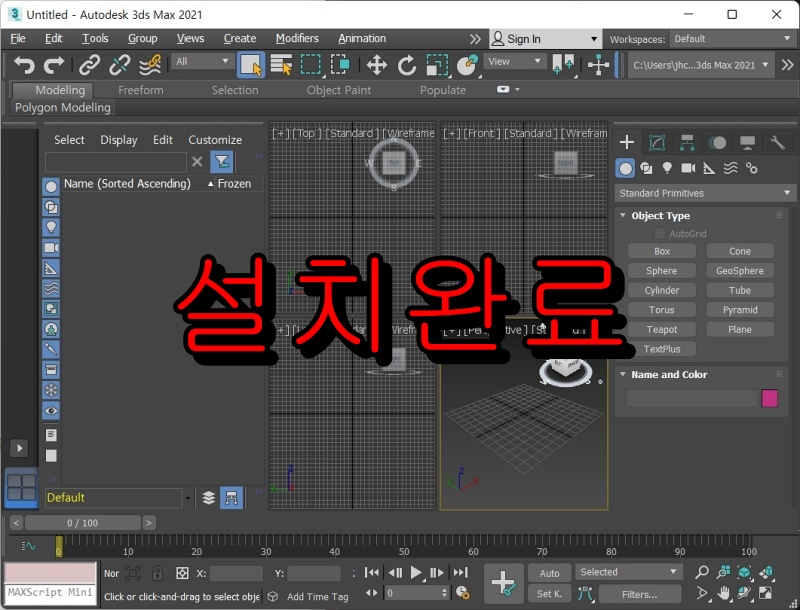
Task: Click the Teapot creation button
Action: pyautogui.click(x=663, y=329)
